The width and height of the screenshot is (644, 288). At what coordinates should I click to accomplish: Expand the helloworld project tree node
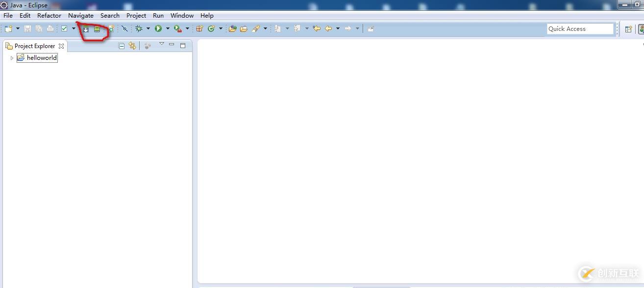click(12, 58)
